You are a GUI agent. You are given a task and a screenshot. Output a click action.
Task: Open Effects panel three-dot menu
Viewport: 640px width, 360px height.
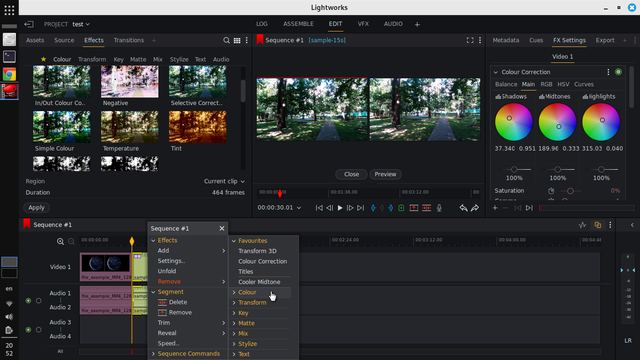pos(247,40)
